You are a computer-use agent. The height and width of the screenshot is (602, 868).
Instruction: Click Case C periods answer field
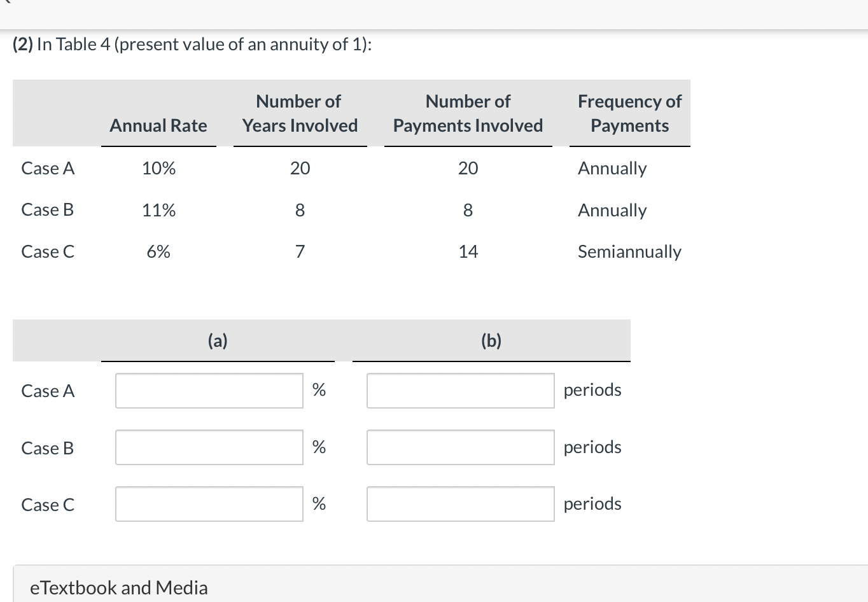coord(460,503)
